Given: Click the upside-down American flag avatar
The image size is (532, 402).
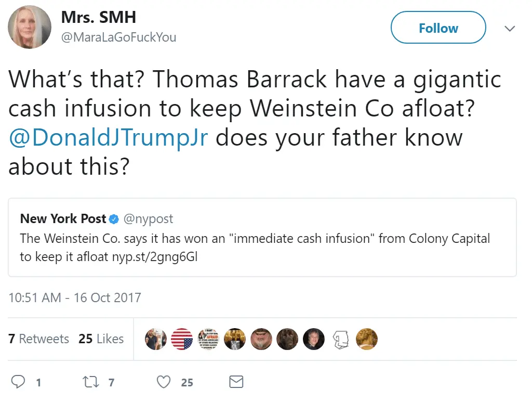Looking at the screenshot, I should click(x=181, y=339).
